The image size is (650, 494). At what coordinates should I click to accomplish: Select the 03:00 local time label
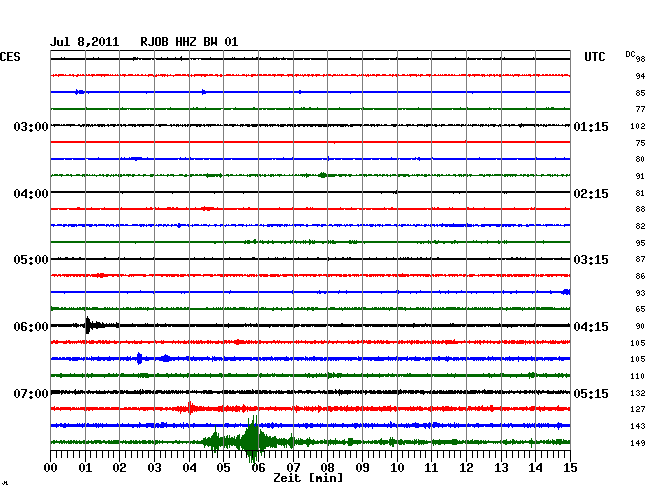coord(31,126)
